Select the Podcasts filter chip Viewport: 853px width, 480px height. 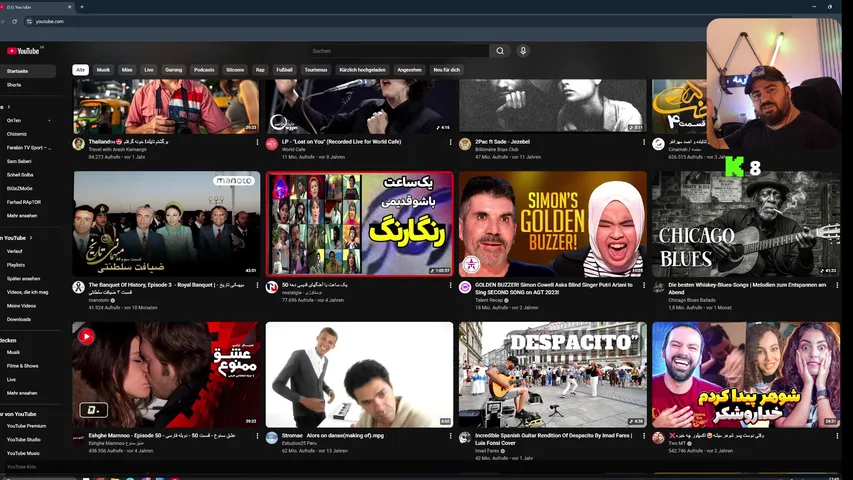pos(204,70)
